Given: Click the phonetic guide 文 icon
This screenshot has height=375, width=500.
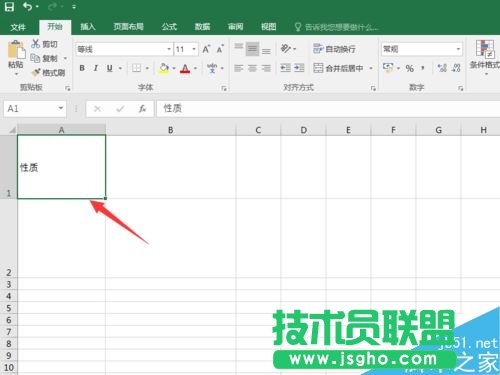Looking at the screenshot, I should (x=212, y=68).
